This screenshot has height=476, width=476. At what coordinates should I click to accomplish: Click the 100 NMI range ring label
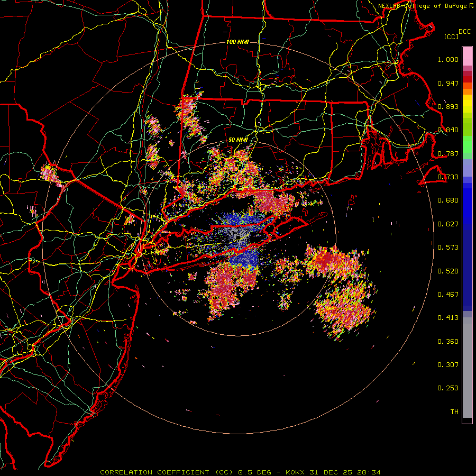click(237, 42)
